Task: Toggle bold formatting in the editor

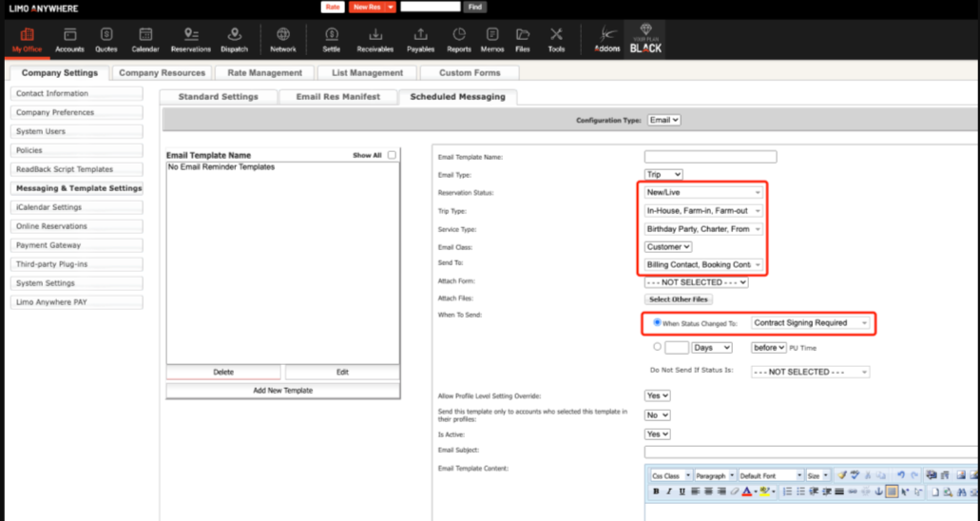Action: 656,492
